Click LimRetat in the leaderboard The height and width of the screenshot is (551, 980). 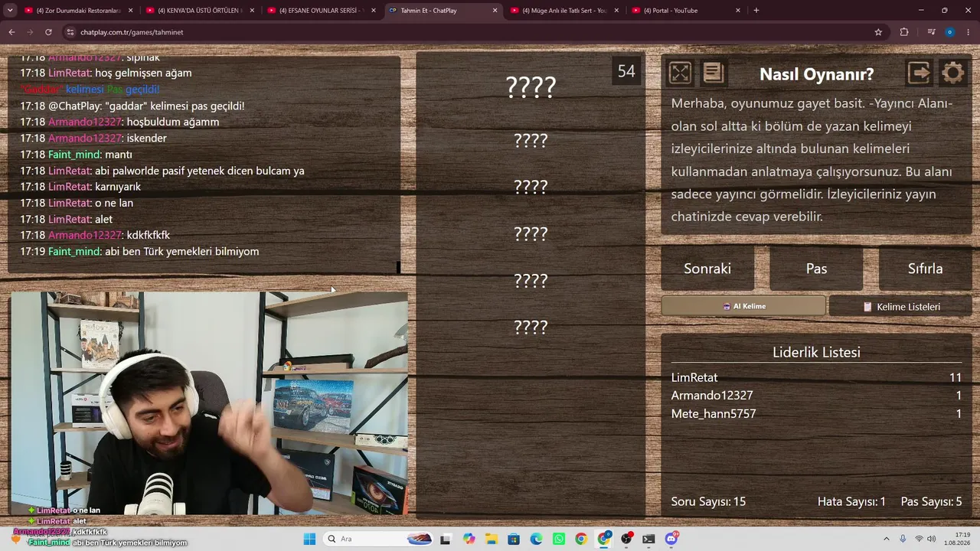tap(694, 377)
